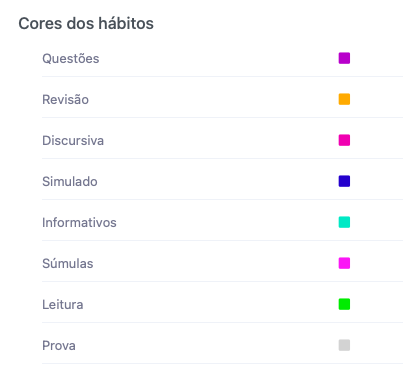Viewport: 403px width, 387px height.
Task: Click the Simulado habit name
Action: (70, 181)
